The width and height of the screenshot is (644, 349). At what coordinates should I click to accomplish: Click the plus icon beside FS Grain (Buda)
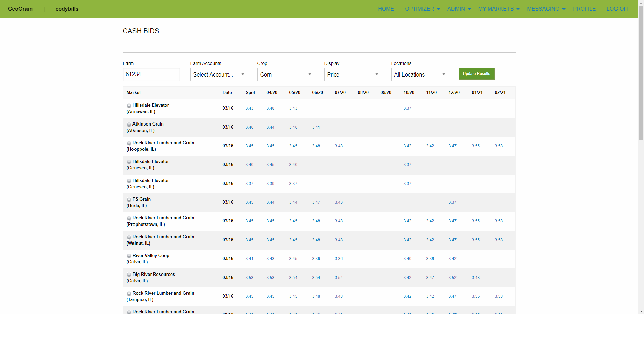[129, 200]
